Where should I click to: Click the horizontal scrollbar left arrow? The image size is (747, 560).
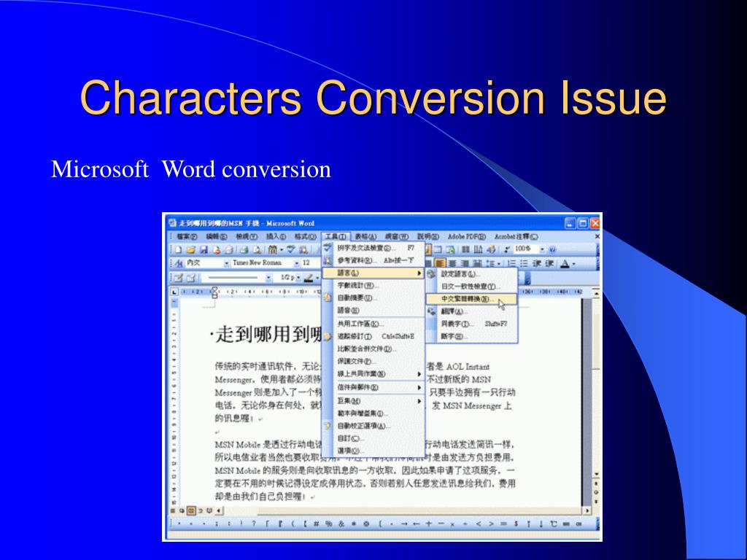(219, 510)
